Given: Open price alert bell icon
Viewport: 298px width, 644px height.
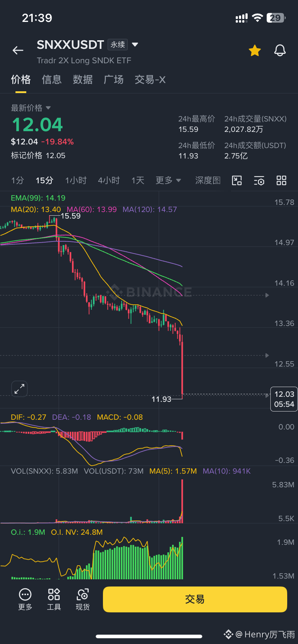Looking at the screenshot, I should point(280,51).
